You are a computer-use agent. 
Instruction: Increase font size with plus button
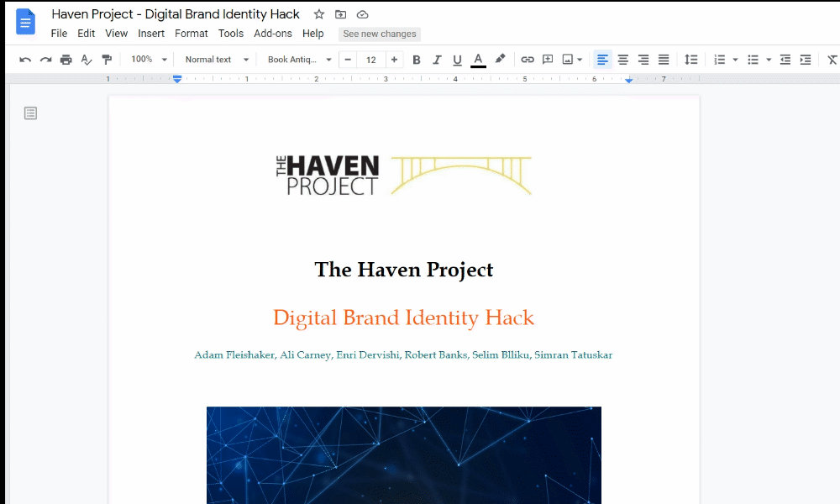394,60
